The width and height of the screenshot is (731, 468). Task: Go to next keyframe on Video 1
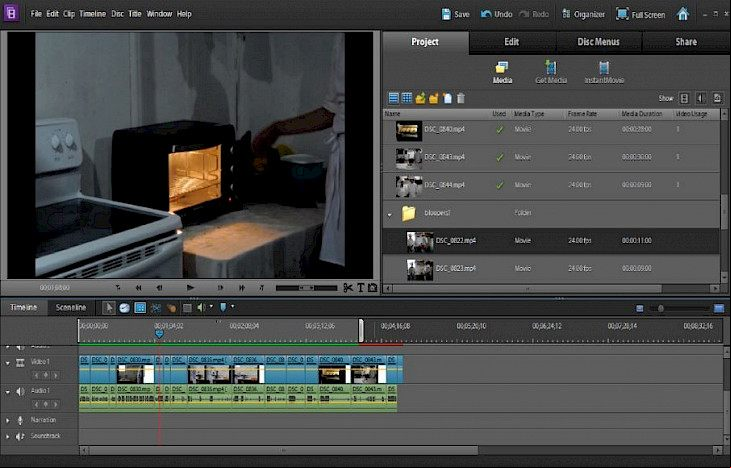click(55, 375)
